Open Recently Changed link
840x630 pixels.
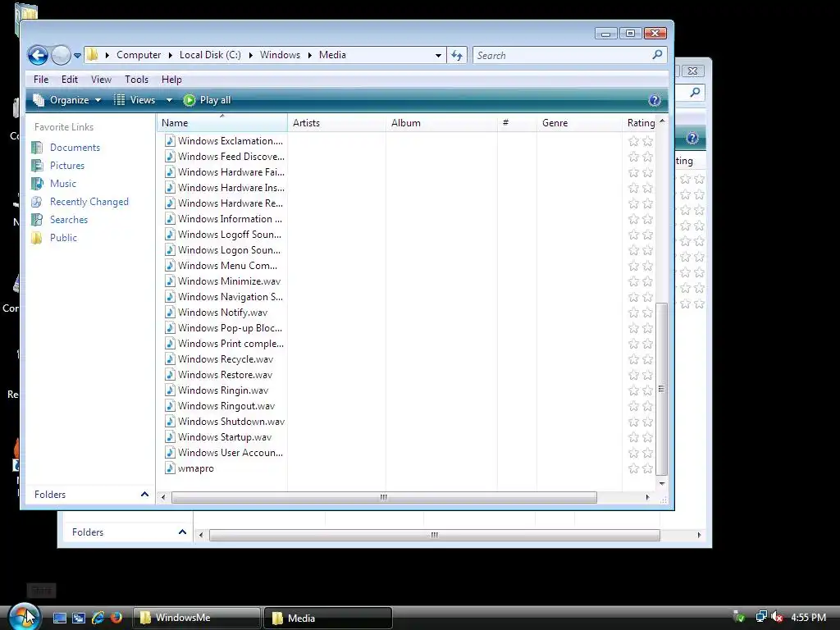89,202
